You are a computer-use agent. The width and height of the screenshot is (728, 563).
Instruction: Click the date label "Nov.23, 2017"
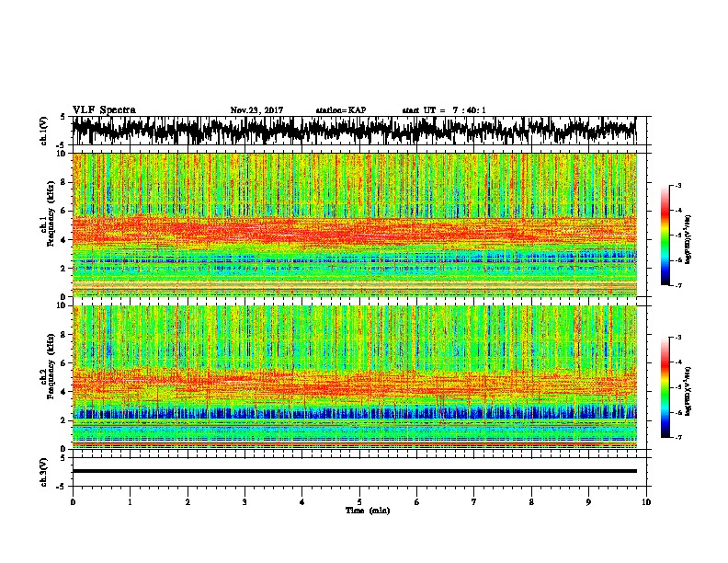[256, 110]
